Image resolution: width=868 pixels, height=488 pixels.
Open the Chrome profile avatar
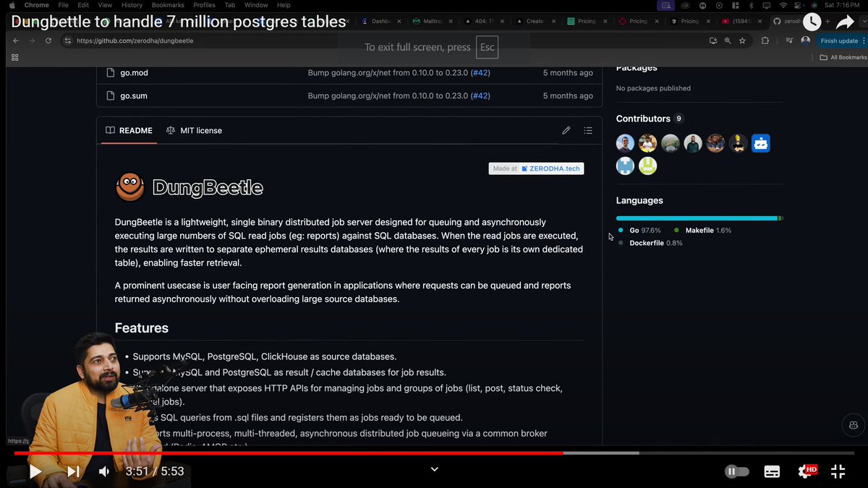(x=805, y=40)
